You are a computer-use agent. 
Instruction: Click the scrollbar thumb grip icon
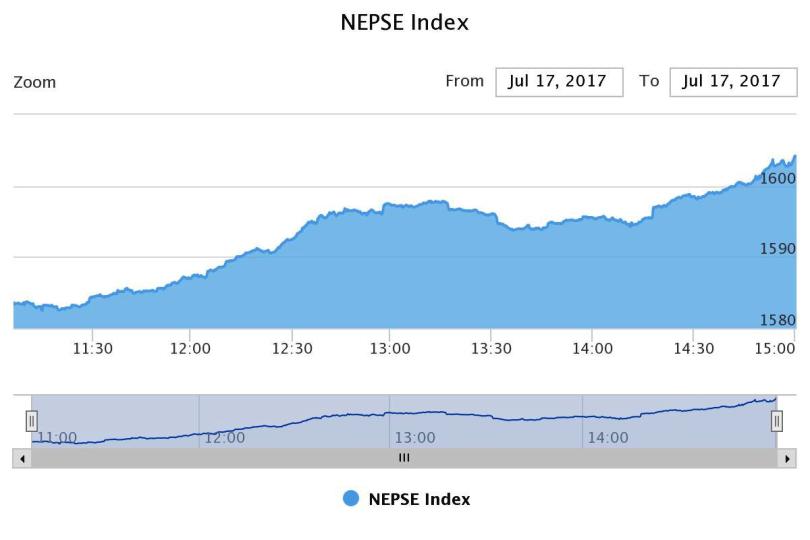pyautogui.click(x=404, y=458)
